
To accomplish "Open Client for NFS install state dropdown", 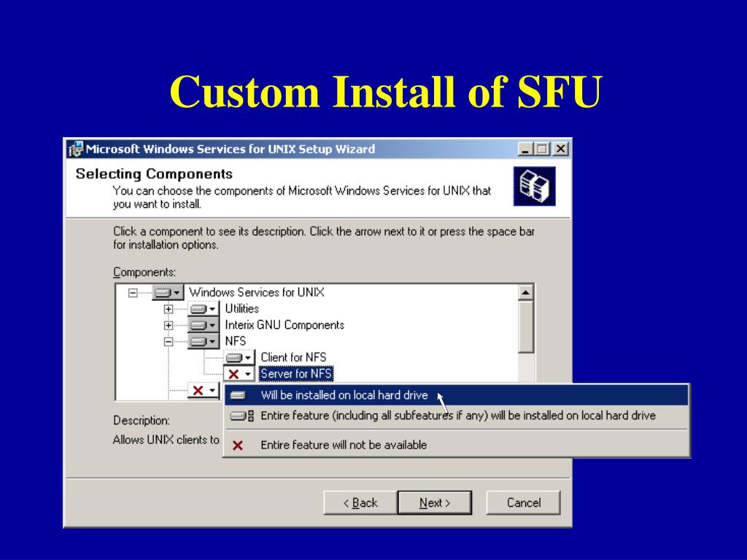I will click(x=239, y=357).
